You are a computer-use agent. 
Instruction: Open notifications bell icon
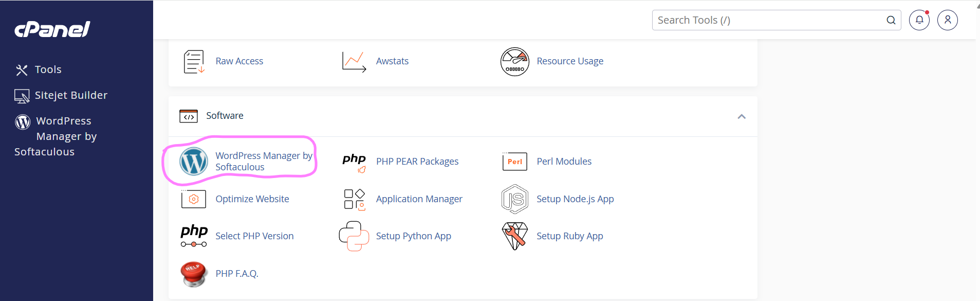(919, 20)
